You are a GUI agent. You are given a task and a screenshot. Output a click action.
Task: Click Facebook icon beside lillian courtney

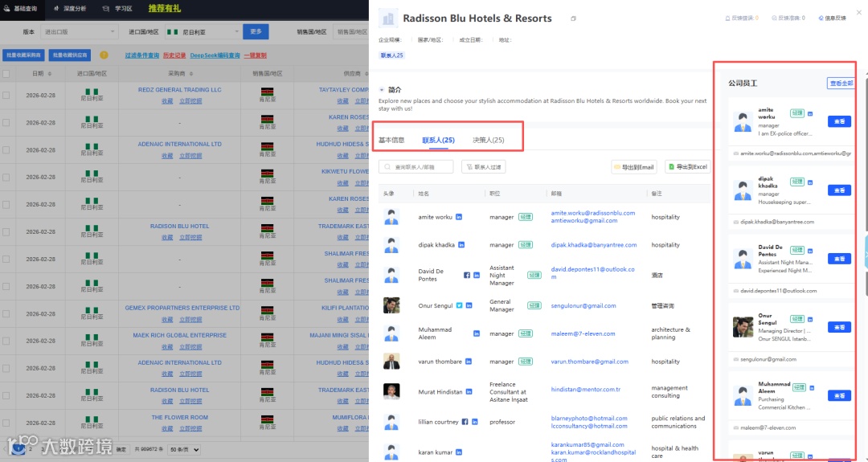[465, 422]
